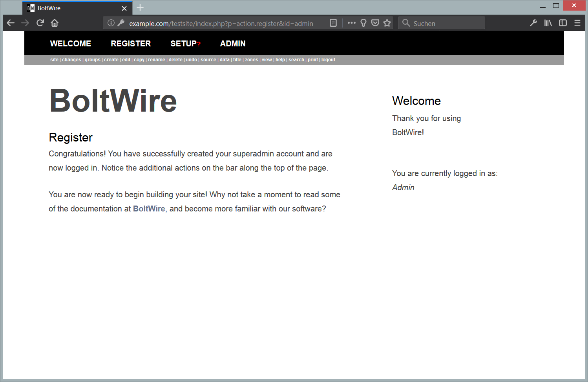Viewport: 588px width, 382px height.
Task: Click the large BoltWire site title
Action: point(113,101)
